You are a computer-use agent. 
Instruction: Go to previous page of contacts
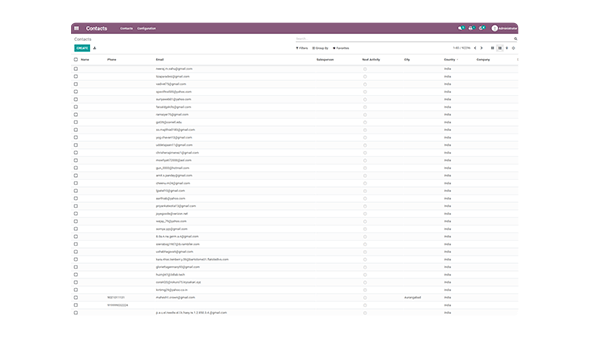(x=475, y=48)
